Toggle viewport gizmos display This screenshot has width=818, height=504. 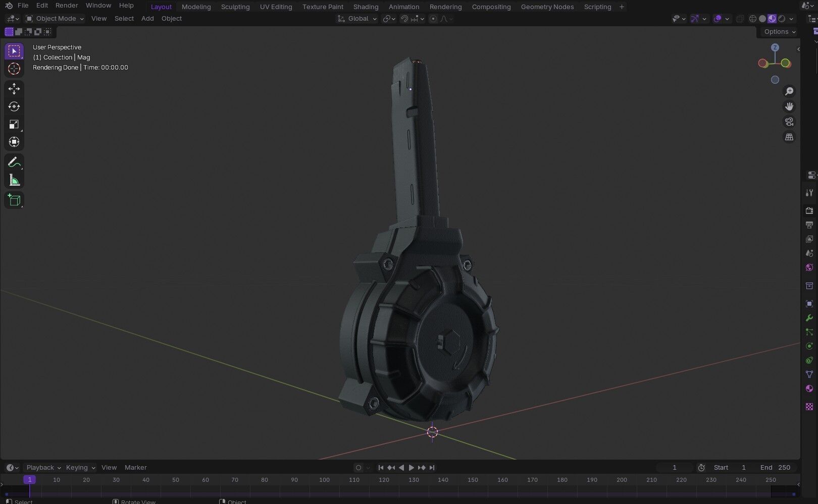(695, 19)
